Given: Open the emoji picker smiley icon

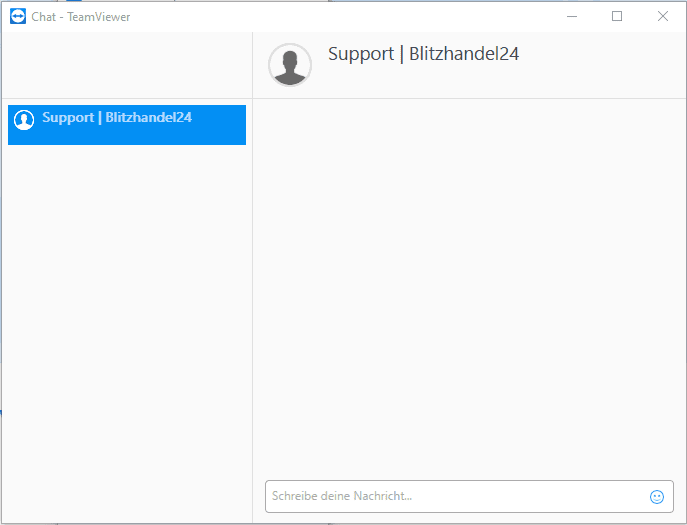Looking at the screenshot, I should pyautogui.click(x=656, y=497).
